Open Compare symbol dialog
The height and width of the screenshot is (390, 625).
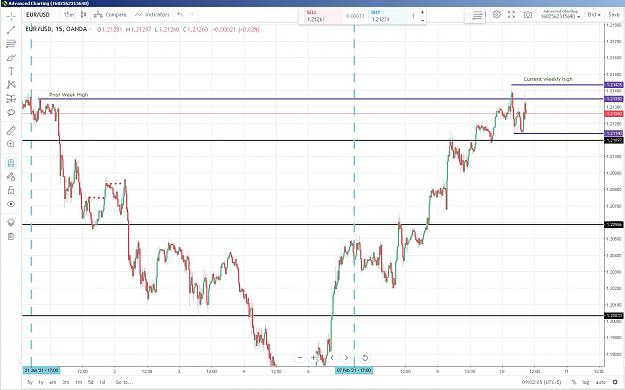tap(110, 15)
